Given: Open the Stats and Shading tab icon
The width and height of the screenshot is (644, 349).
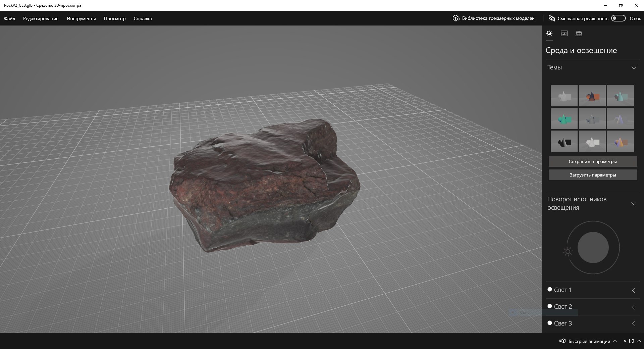Looking at the screenshot, I should click(x=564, y=33).
